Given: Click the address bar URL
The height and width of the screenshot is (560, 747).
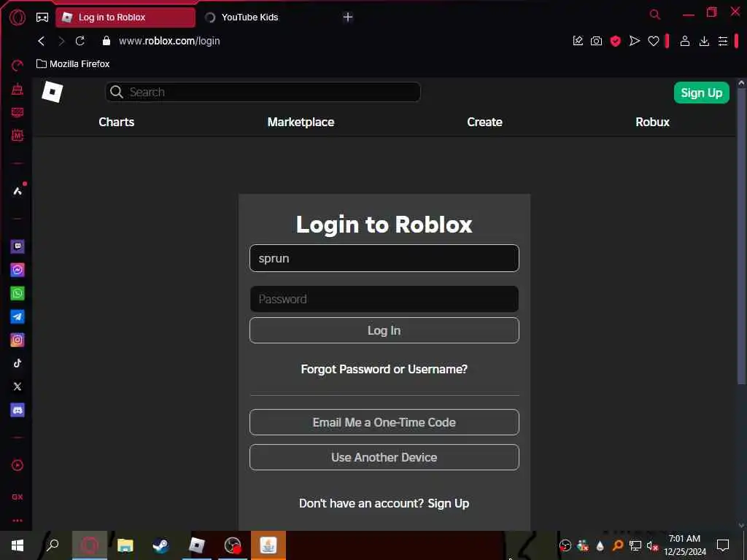Looking at the screenshot, I should 169,41.
